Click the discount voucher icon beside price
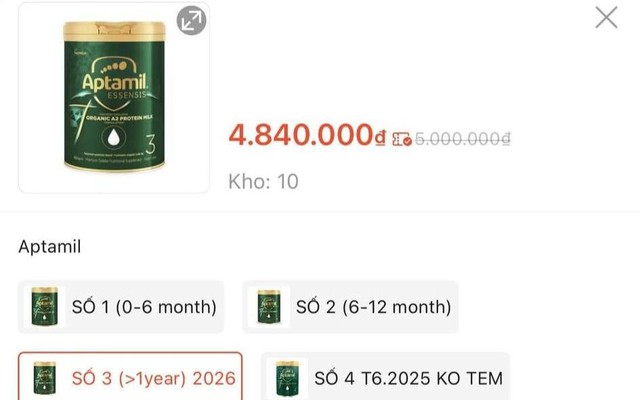Viewport: 640px width, 400px height. click(401, 139)
